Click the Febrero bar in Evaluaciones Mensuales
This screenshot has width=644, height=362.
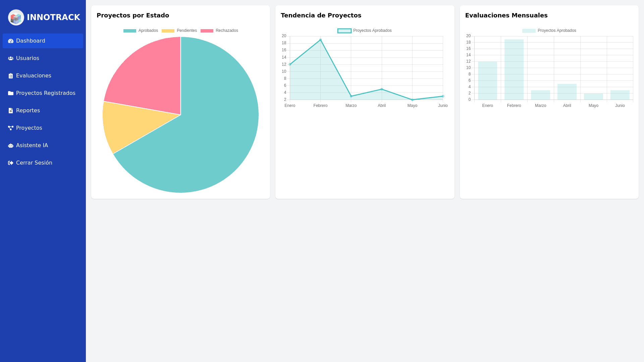tap(514, 69)
